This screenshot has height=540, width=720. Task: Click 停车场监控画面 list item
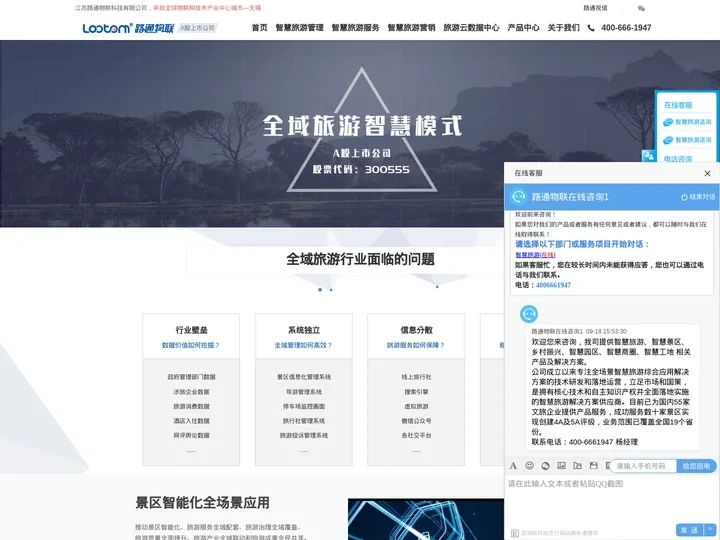(x=304, y=406)
